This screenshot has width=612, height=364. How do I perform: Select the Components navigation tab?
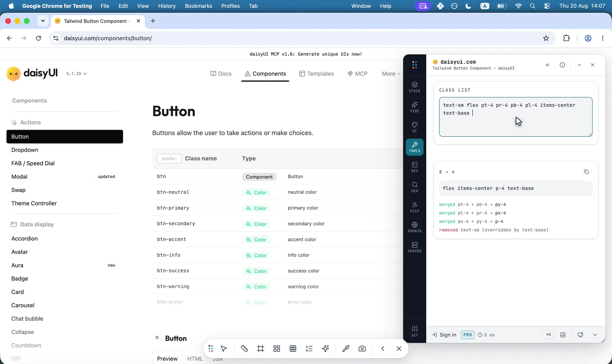[x=265, y=74]
